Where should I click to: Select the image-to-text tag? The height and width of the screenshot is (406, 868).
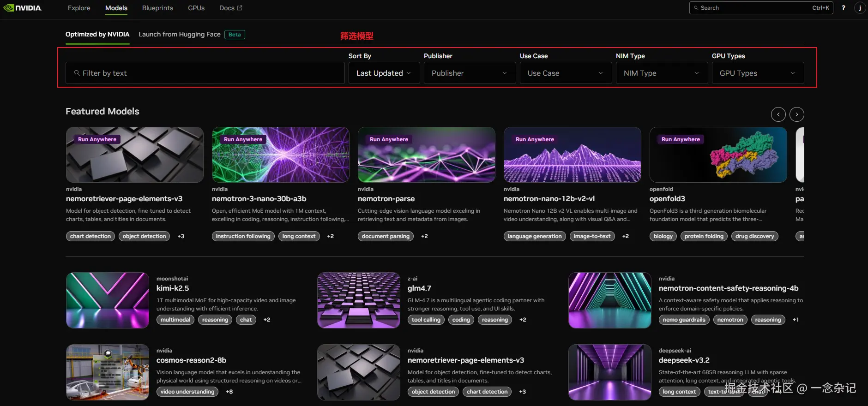coord(592,236)
